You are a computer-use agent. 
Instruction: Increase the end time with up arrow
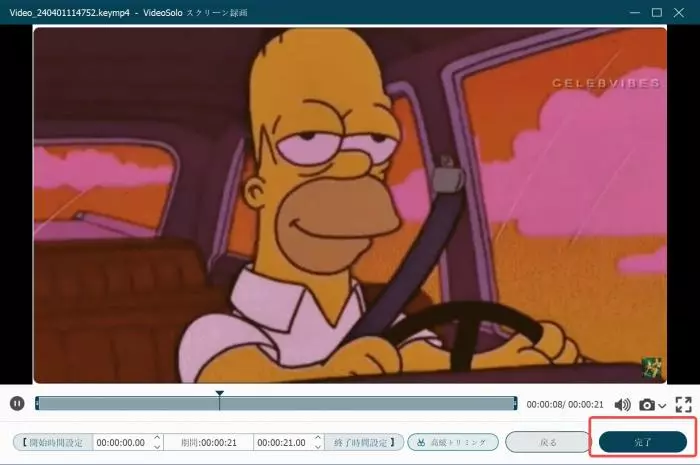click(318, 438)
